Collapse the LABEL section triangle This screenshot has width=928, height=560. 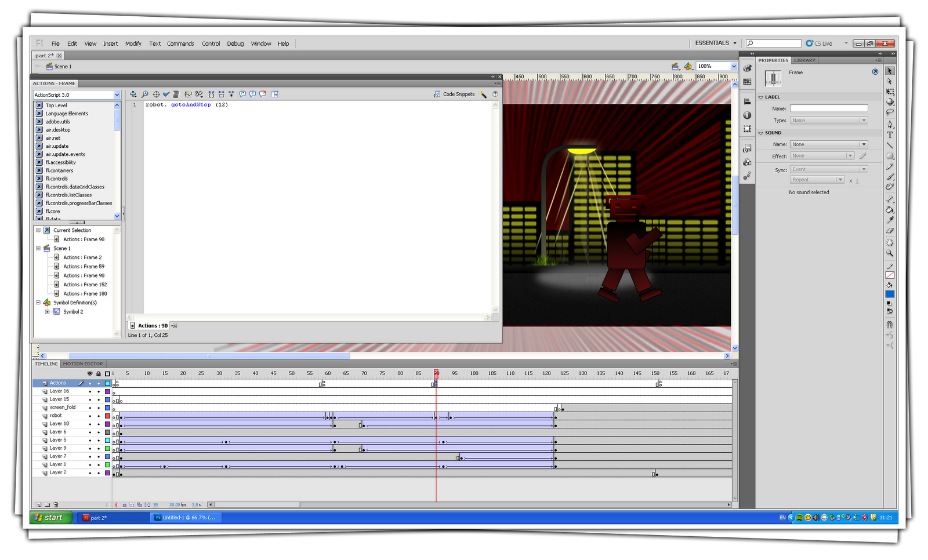tap(761, 97)
